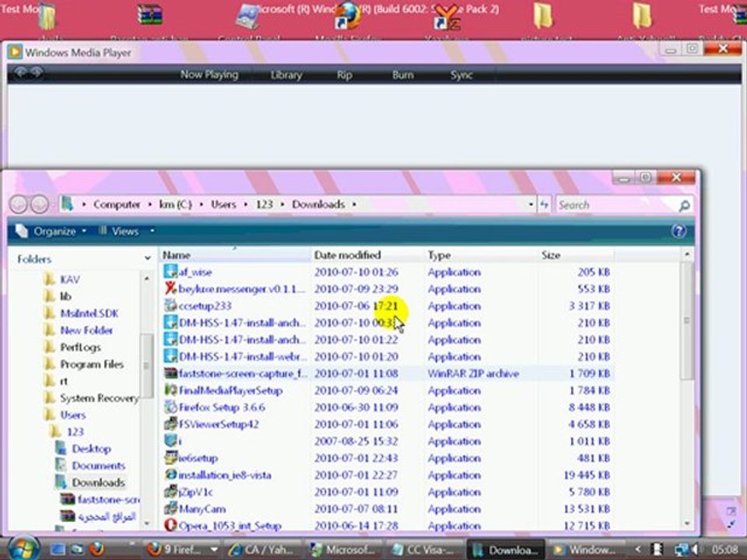Open the Views dropdown arrow
The height and width of the screenshot is (560, 747).
click(x=152, y=231)
